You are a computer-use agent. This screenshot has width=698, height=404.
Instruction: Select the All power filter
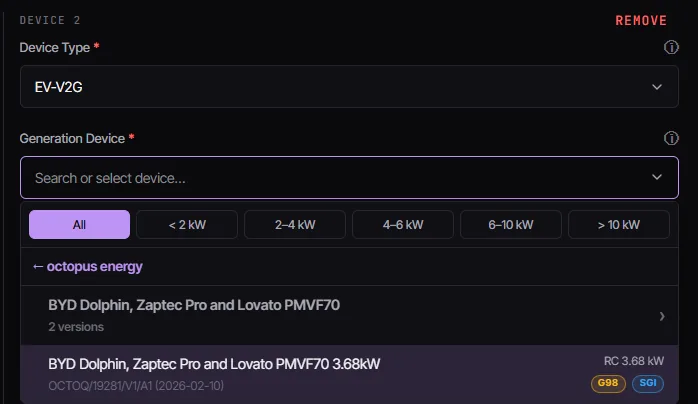(x=79, y=225)
